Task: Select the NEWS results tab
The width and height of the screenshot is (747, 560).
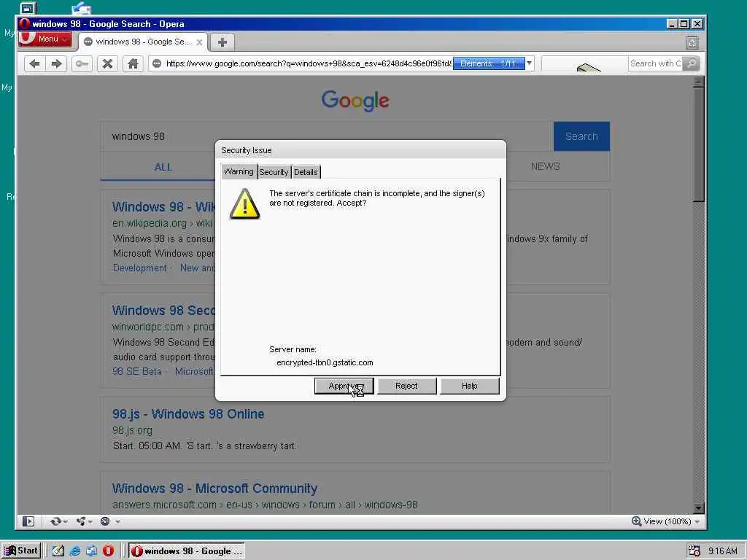Action: click(x=546, y=166)
